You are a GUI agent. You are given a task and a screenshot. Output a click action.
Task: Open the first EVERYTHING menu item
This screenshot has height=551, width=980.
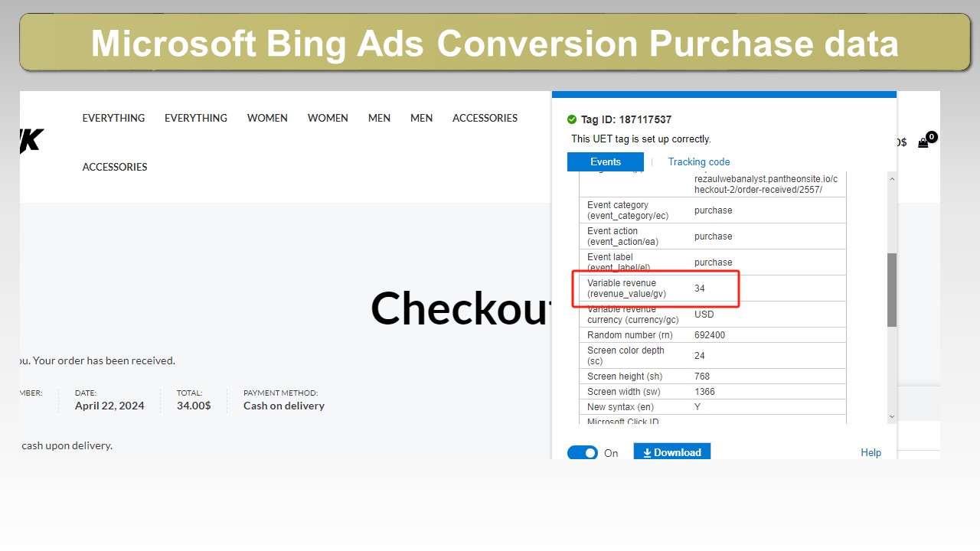pos(113,118)
